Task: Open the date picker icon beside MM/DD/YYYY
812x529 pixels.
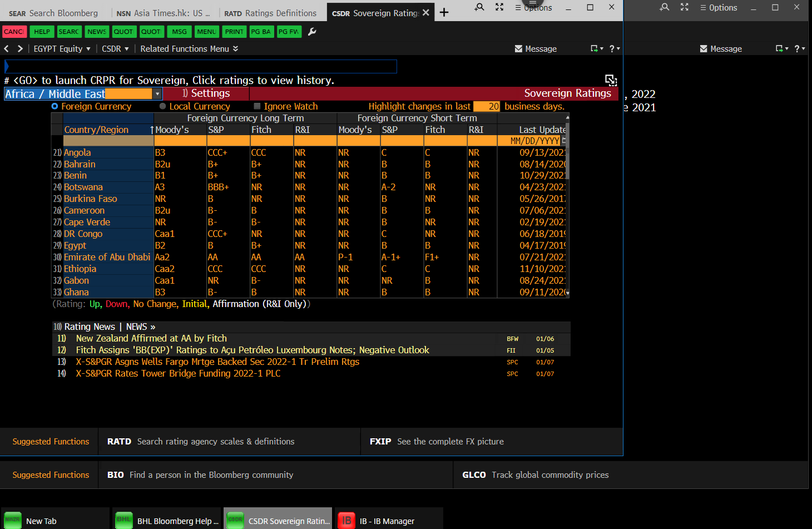Action: [564, 141]
